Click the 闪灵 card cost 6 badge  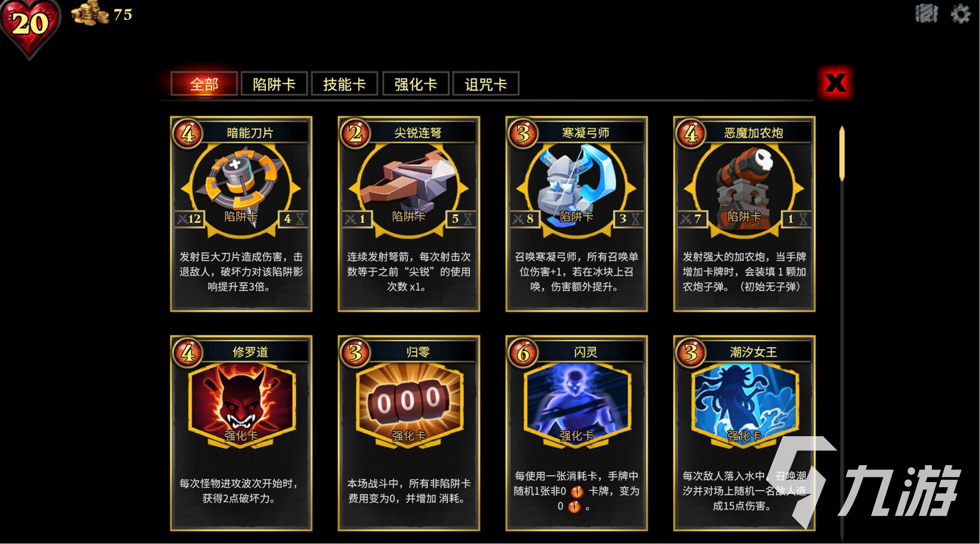(523, 353)
